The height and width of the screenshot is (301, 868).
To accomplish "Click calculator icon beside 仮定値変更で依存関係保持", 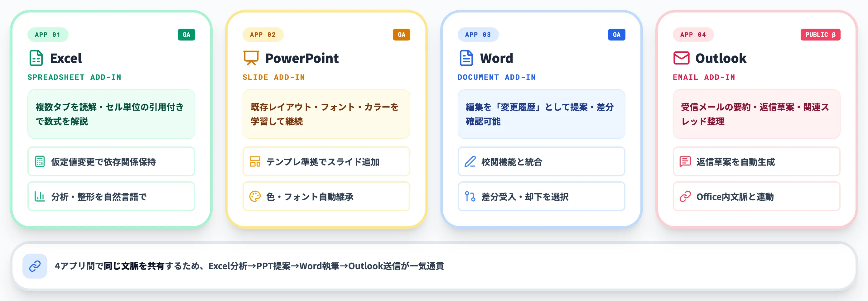I will coord(40,162).
